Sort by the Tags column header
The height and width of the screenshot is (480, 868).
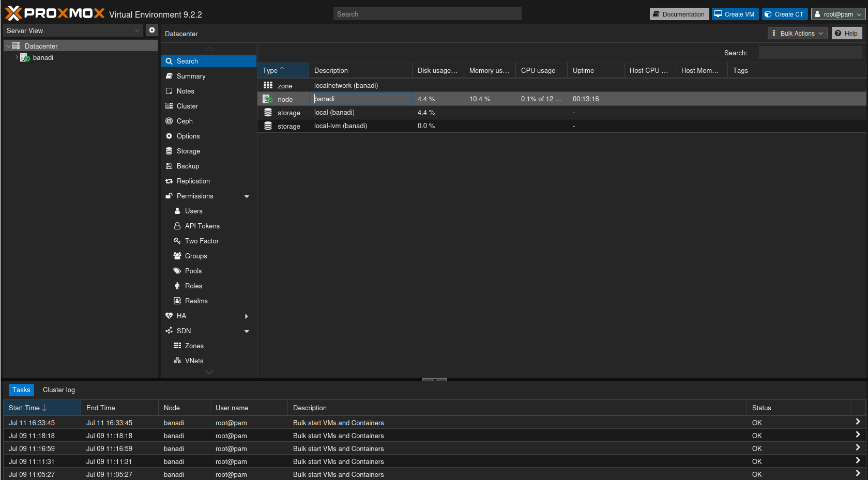tap(796, 70)
